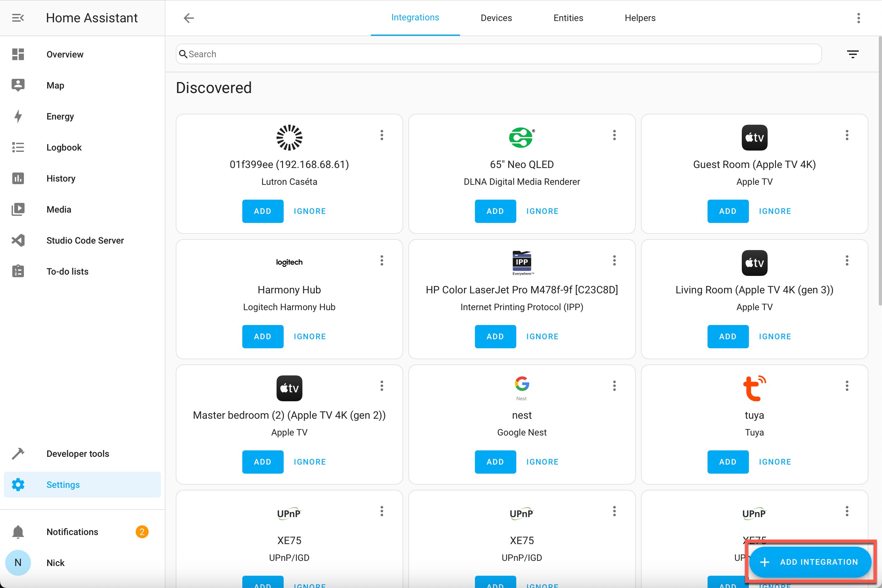Viewport: 882px width, 588px height.
Task: Open top-right three-dot overflow menu
Action: click(x=858, y=18)
